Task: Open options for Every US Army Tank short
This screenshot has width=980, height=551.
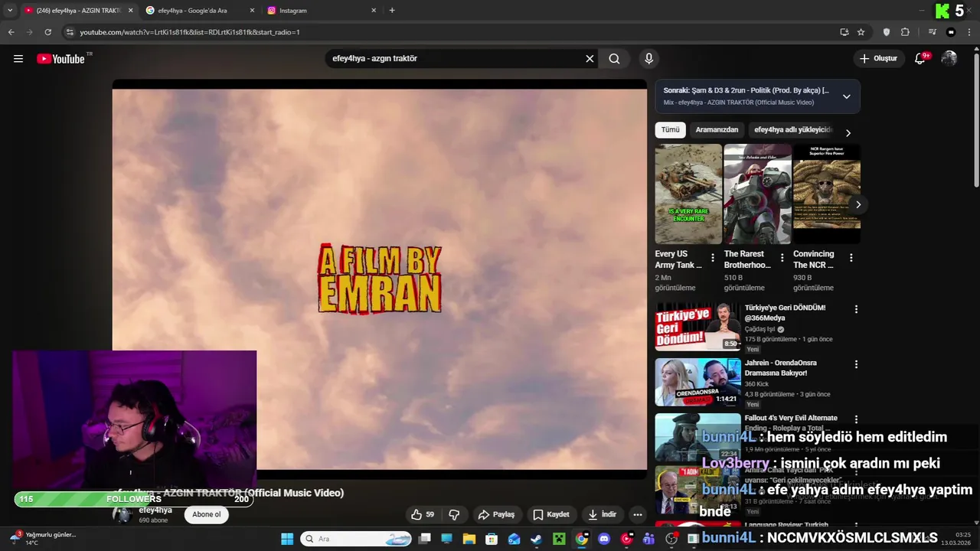Action: tap(713, 258)
